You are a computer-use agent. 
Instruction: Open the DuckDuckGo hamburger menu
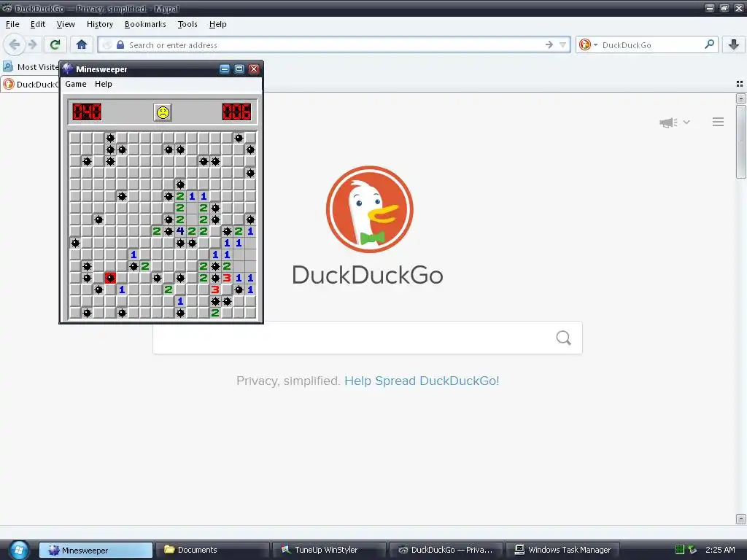pyautogui.click(x=718, y=122)
